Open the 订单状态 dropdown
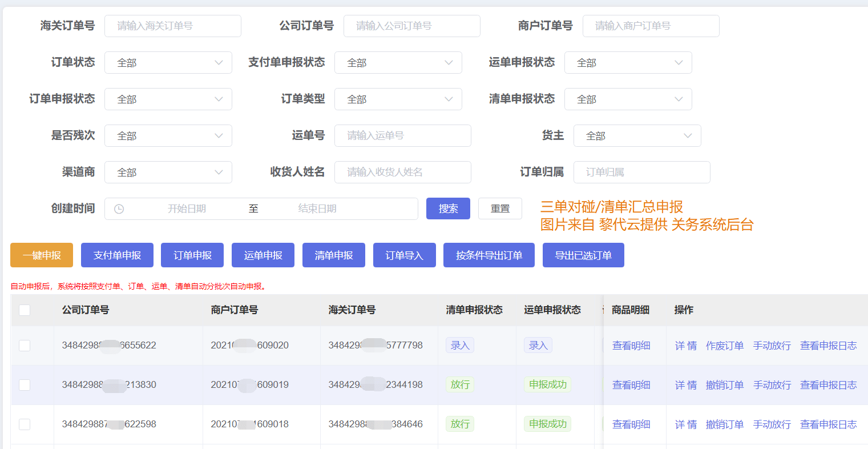868x449 pixels. point(168,62)
